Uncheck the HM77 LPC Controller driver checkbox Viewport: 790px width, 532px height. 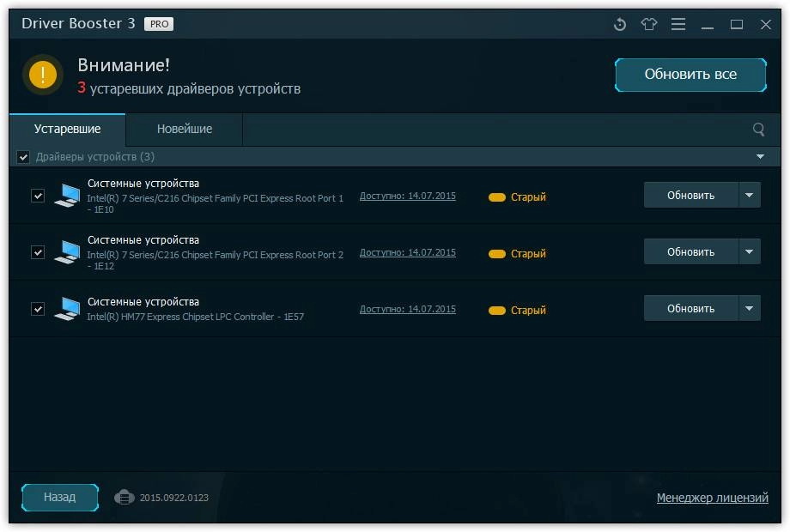(38, 309)
